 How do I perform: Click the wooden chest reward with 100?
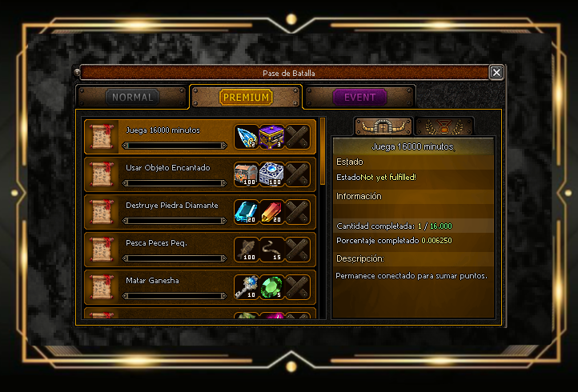coord(247,174)
